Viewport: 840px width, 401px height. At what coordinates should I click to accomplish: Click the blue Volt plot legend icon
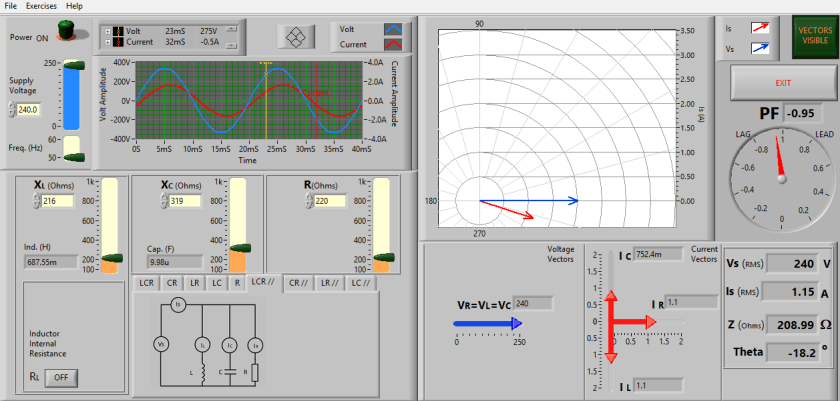[393, 29]
